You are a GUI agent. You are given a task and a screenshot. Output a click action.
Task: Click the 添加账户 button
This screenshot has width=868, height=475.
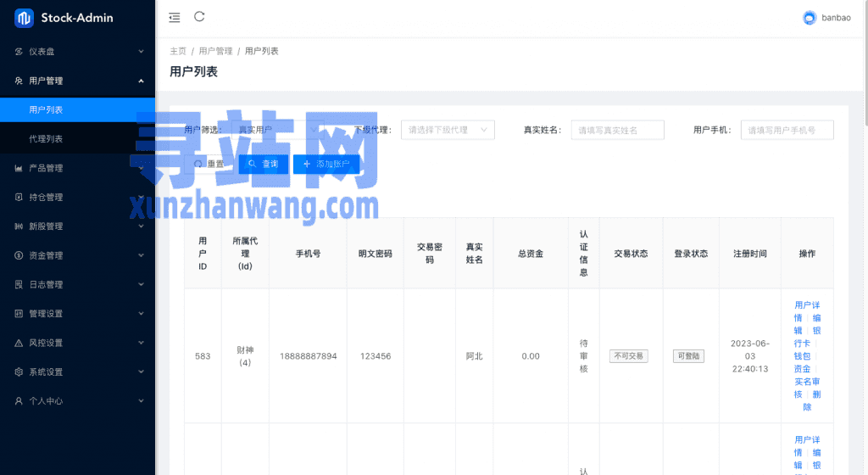coord(326,164)
